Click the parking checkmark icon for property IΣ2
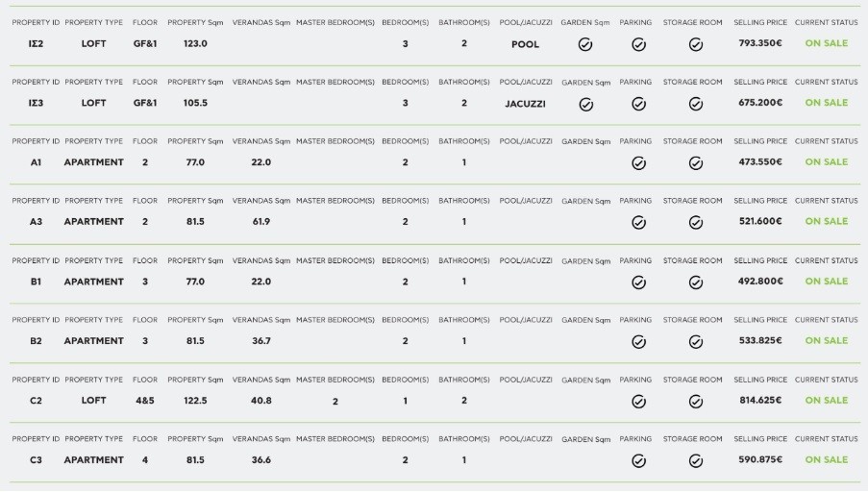The image size is (868, 492). [x=638, y=44]
